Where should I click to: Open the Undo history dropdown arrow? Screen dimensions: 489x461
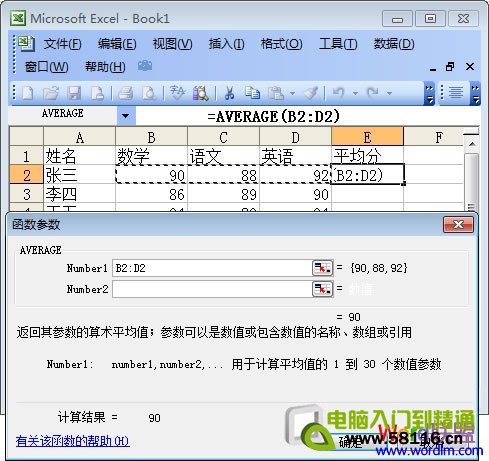tap(355, 93)
